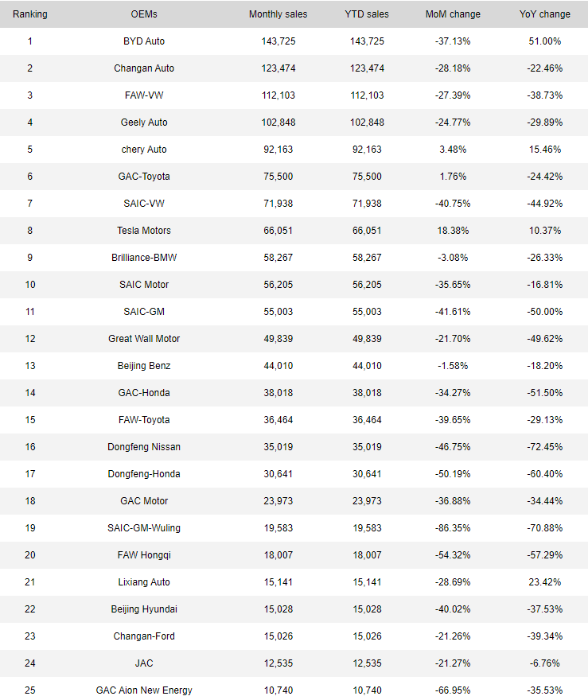Sort by the OEMs column header

[x=144, y=14]
